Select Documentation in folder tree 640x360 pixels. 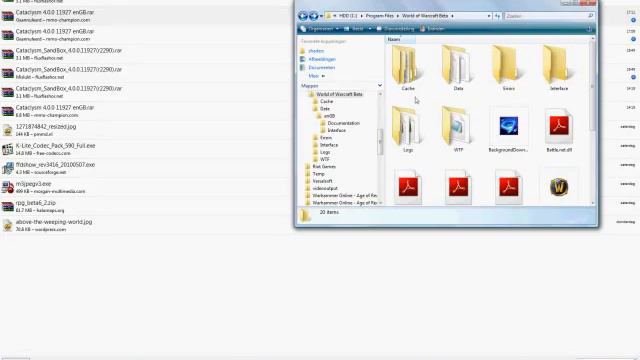click(344, 123)
